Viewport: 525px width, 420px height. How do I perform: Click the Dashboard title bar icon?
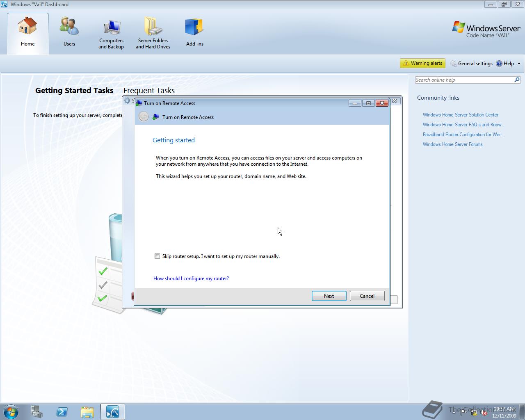click(4, 5)
